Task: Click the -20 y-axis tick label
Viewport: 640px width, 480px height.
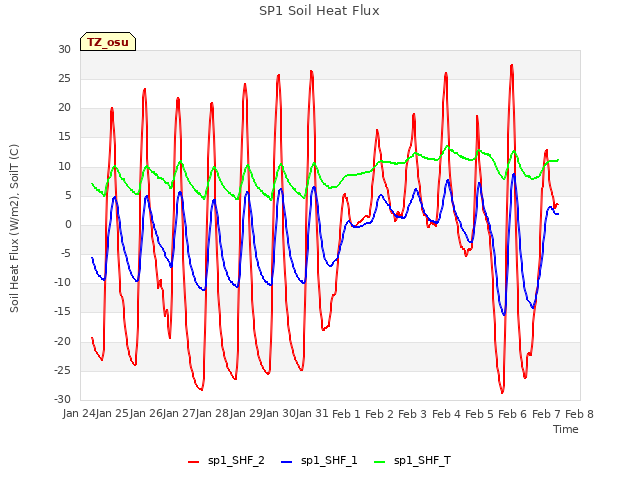Action: [63, 341]
